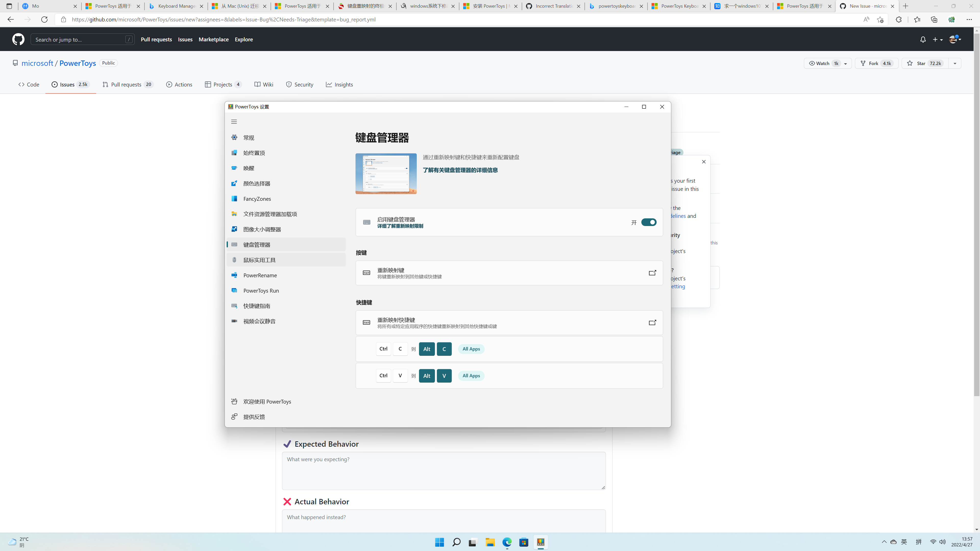The image size is (980, 551).
Task: Open Microsoft Store from taskbar
Action: tap(524, 542)
